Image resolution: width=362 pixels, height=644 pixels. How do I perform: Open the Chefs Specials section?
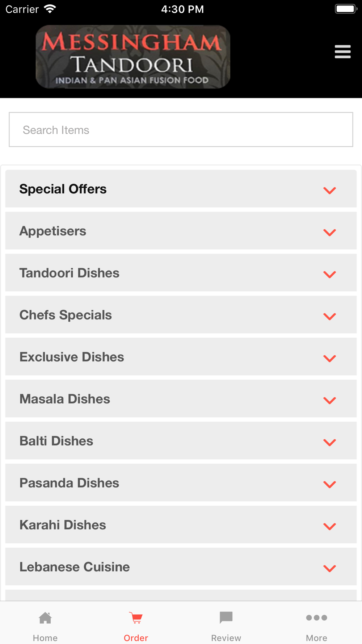(181, 315)
